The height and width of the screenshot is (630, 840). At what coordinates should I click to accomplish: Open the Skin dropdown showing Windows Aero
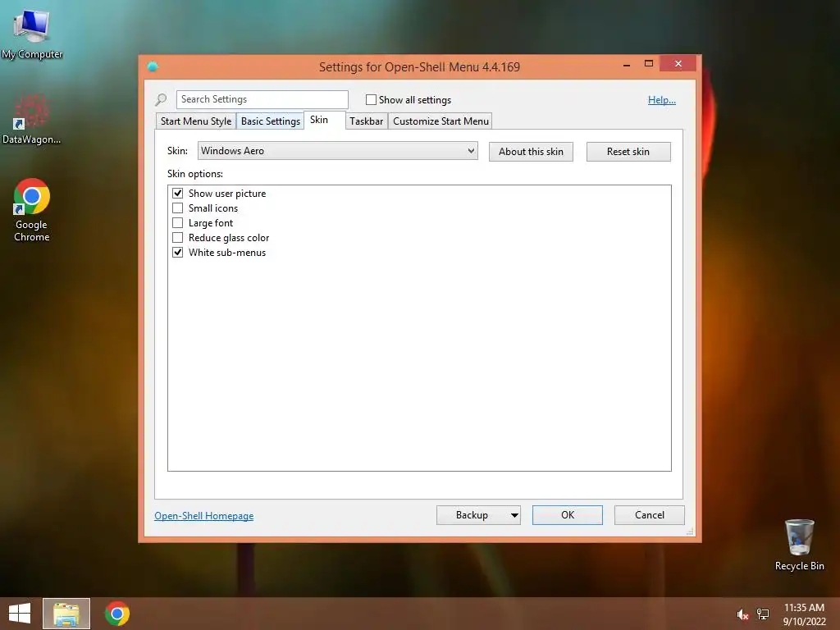click(337, 151)
